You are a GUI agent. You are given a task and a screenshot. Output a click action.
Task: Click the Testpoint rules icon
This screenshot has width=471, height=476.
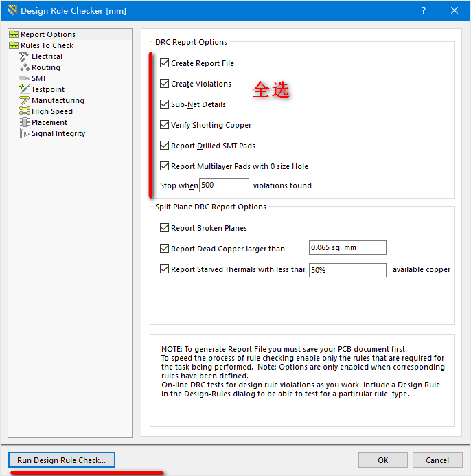[25, 89]
